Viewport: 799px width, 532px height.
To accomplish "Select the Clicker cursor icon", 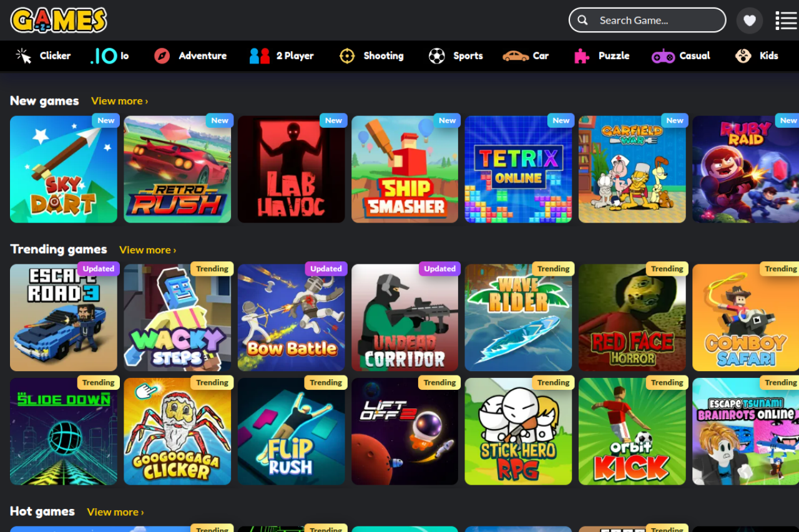I will pos(24,56).
